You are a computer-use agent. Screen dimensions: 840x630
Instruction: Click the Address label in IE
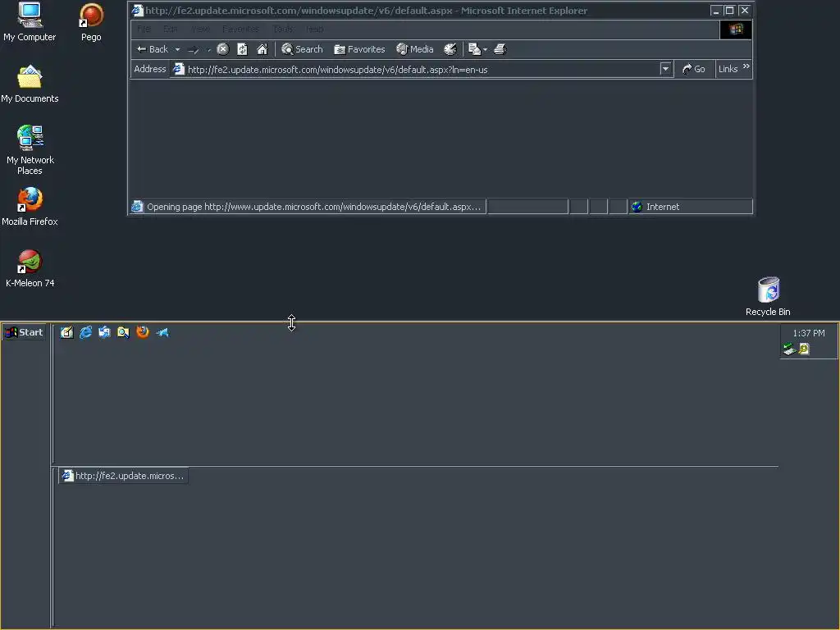pyautogui.click(x=150, y=69)
